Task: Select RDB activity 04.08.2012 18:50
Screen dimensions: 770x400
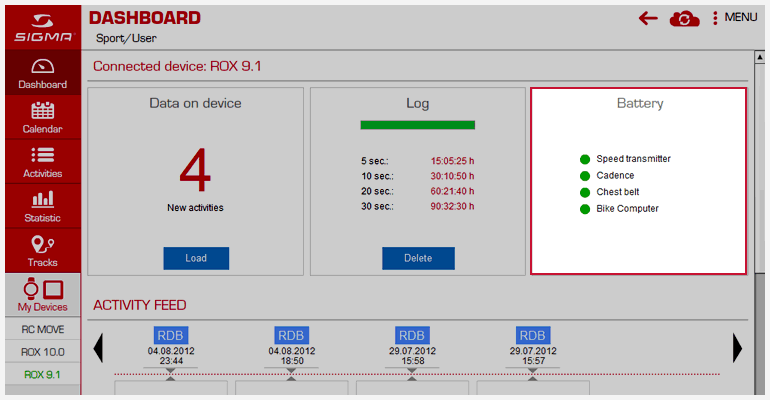Action: 291,347
